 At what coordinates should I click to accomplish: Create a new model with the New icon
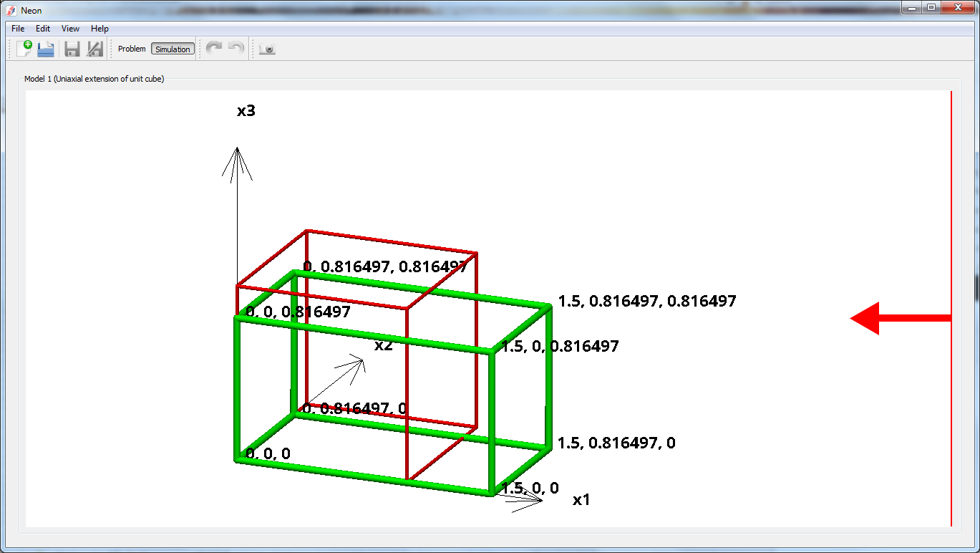tap(24, 49)
